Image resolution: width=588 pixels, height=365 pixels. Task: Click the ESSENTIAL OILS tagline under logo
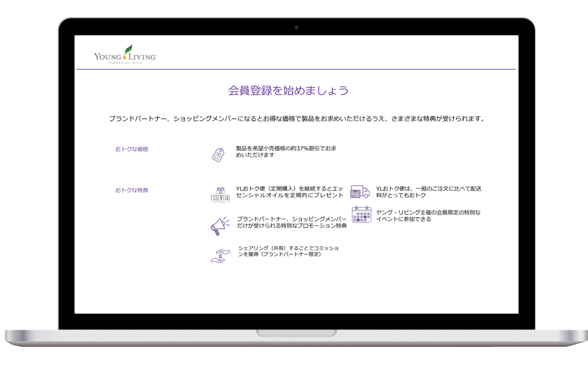pyautogui.click(x=125, y=63)
